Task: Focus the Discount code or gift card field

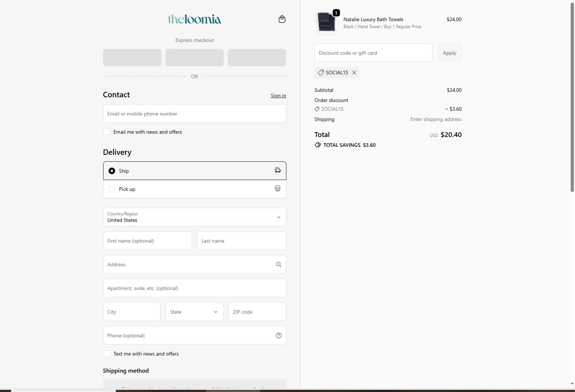Action: 373,53
